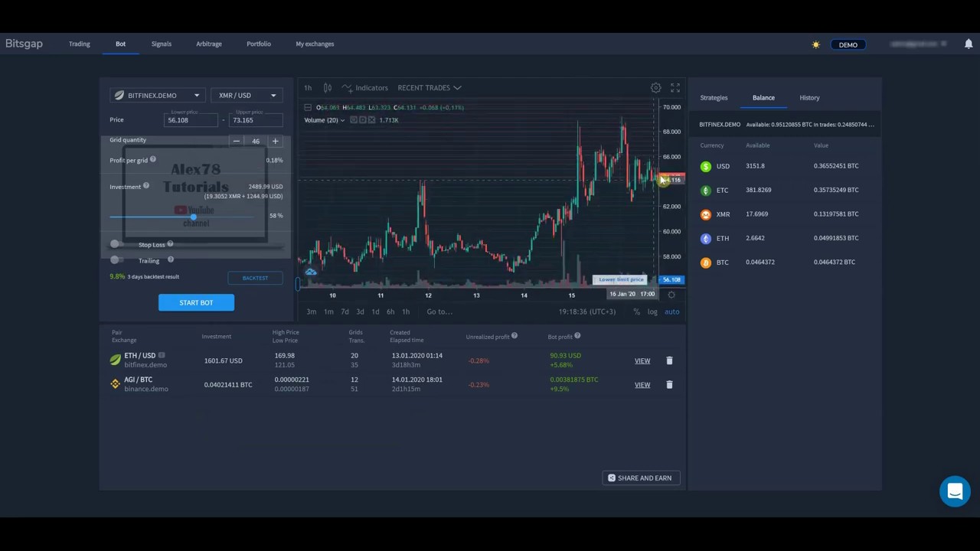980x551 pixels.
Task: Switch to the Balance tab
Action: click(x=763, y=98)
